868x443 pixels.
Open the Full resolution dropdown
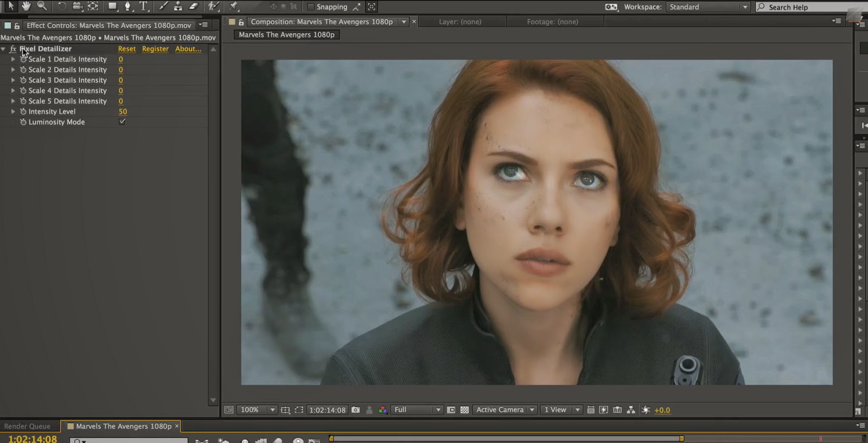(x=417, y=410)
